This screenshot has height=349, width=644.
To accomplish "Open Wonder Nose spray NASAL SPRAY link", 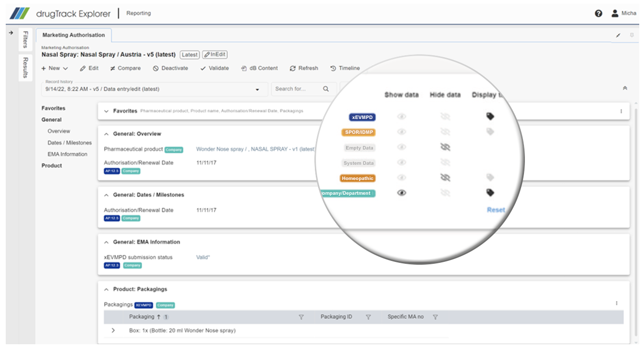I will tap(255, 149).
